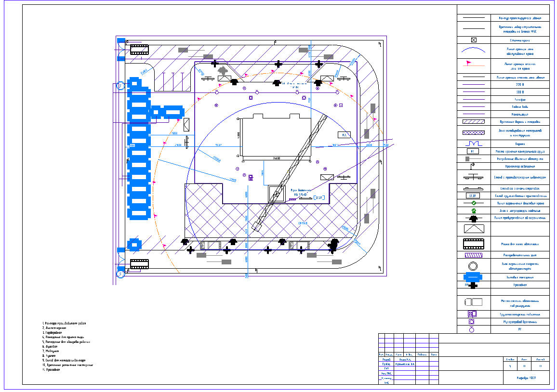
Task: Select the gray truck symbol in the legend
Action: click(x=473, y=302)
